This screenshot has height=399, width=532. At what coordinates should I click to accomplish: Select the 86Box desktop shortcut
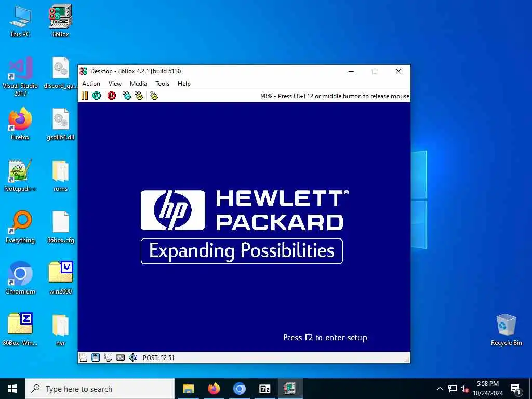coord(60,21)
